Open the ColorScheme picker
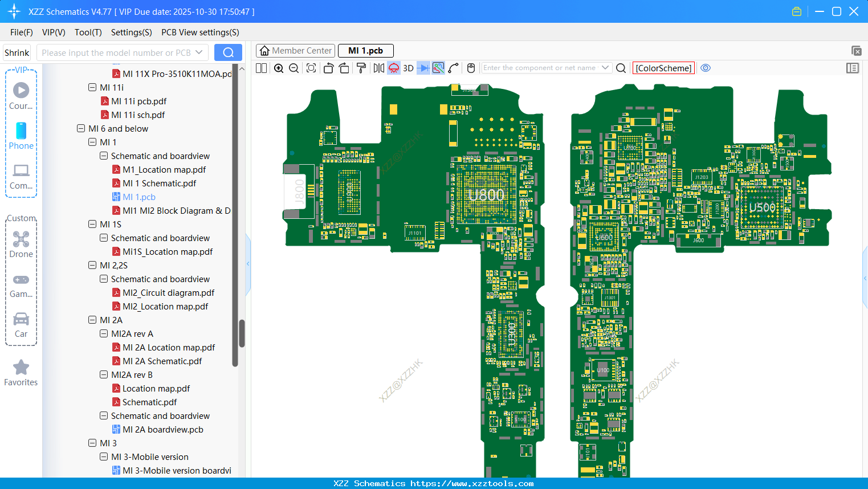The height and width of the screenshot is (489, 868). [663, 68]
